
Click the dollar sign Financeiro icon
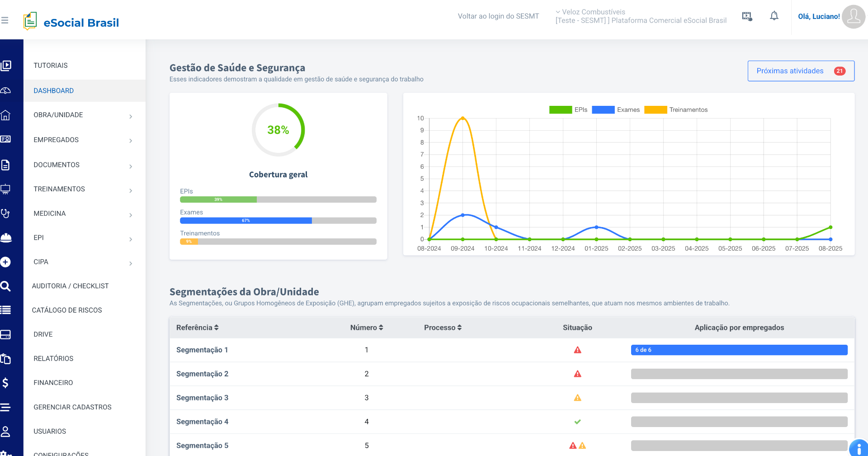[5, 383]
